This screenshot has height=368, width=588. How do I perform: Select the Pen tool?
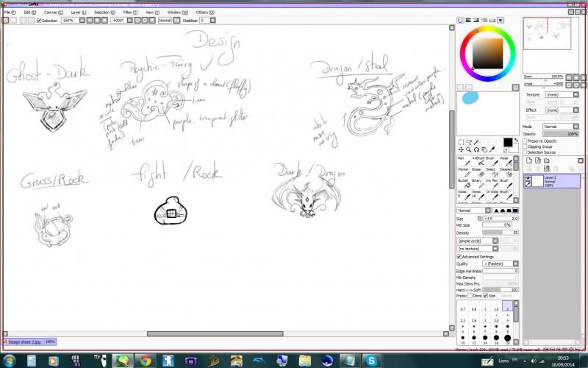click(464, 161)
